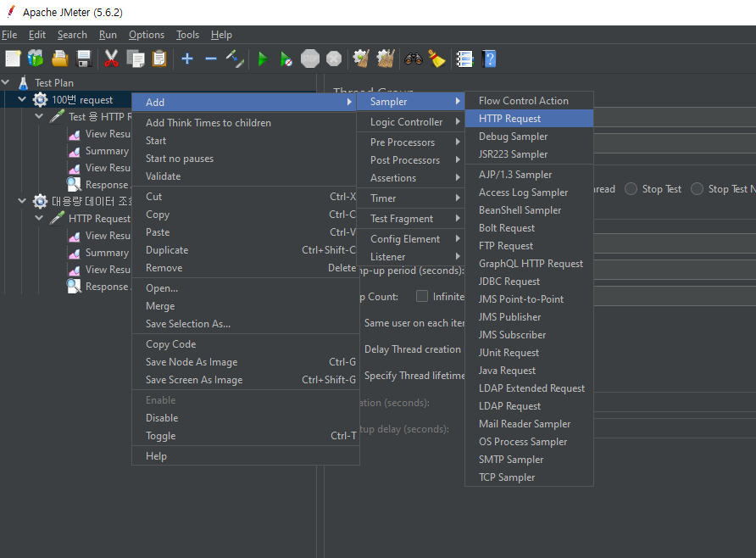
Task: Open the Options menu
Action: [146, 35]
